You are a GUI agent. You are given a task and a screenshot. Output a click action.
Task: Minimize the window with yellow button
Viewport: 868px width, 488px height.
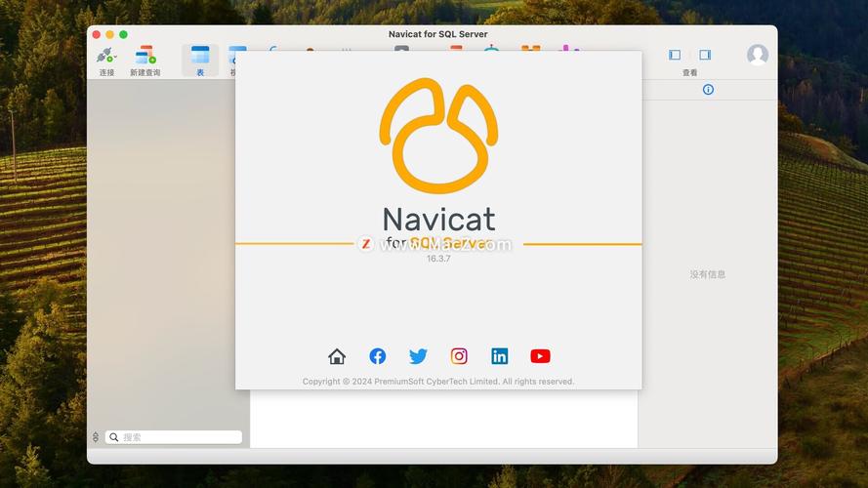(x=109, y=34)
